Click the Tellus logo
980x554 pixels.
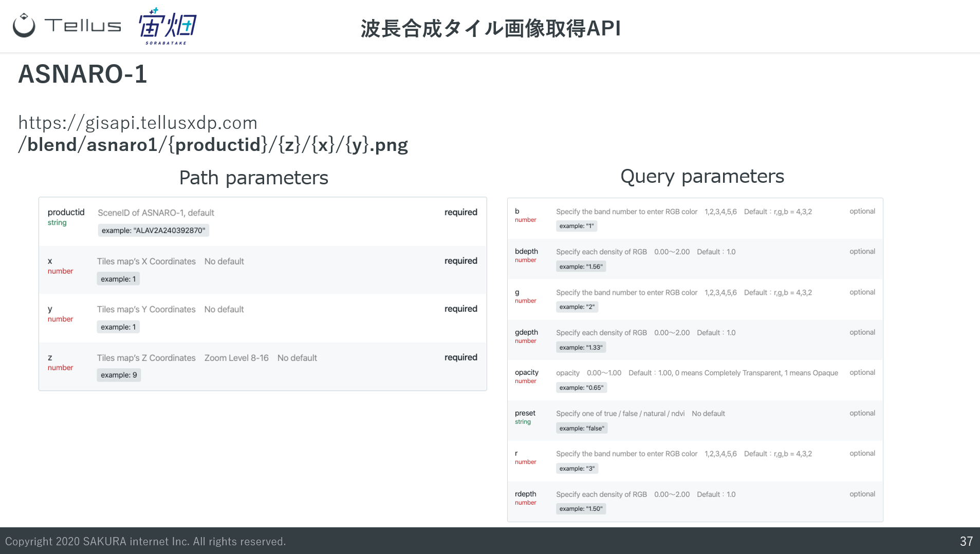[67, 25]
